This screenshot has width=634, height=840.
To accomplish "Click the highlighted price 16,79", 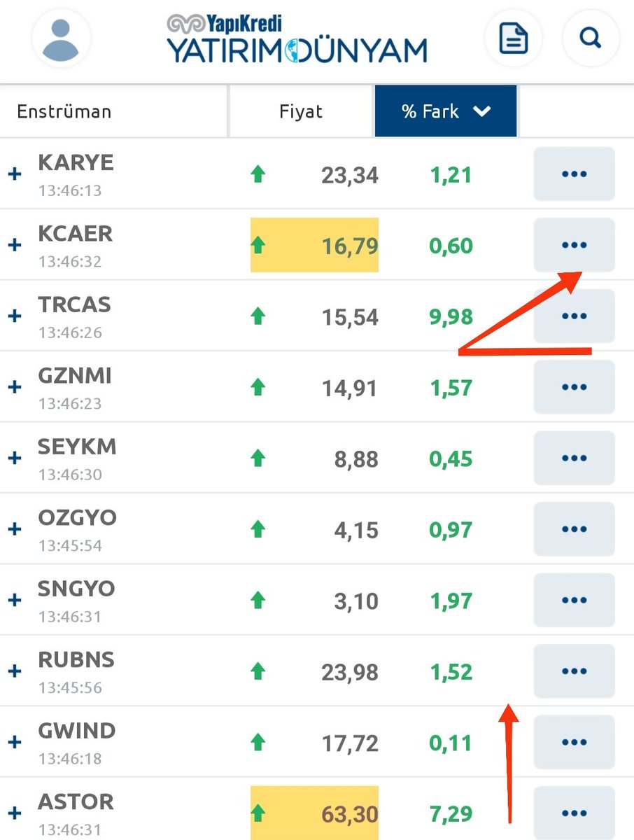I will click(350, 246).
